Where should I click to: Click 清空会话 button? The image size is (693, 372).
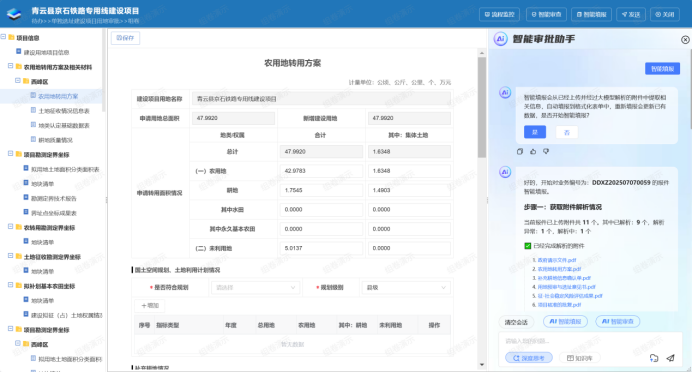516,322
